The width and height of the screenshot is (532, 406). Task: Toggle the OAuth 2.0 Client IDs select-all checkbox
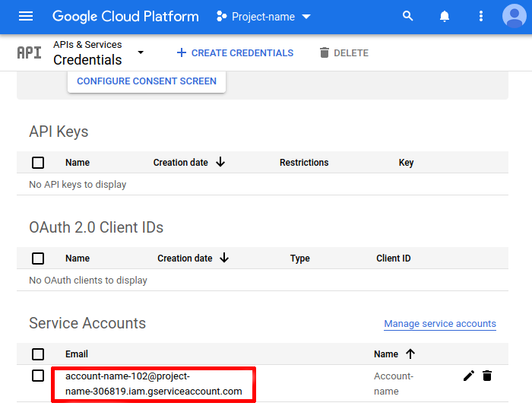[x=38, y=259]
